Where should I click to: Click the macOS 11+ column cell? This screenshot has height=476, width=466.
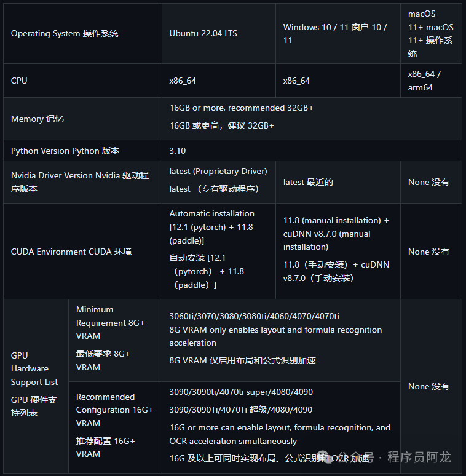tap(430, 33)
